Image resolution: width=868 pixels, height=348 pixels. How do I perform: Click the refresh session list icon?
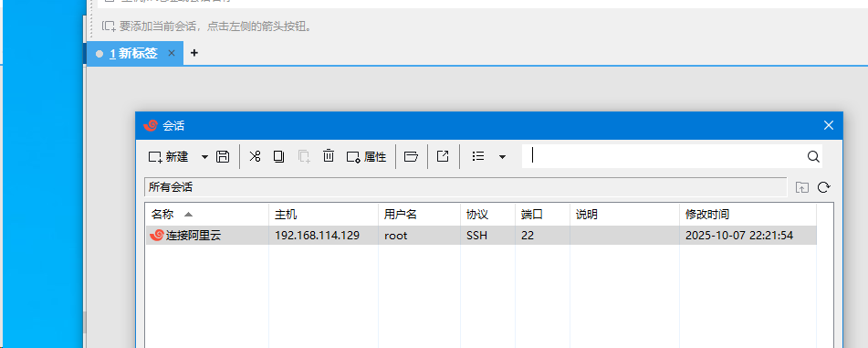click(x=823, y=187)
